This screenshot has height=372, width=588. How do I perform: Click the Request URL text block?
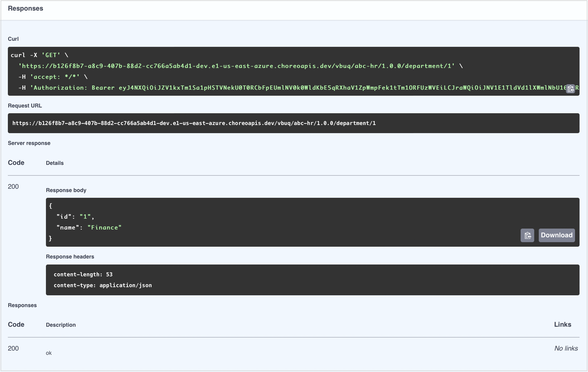194,123
